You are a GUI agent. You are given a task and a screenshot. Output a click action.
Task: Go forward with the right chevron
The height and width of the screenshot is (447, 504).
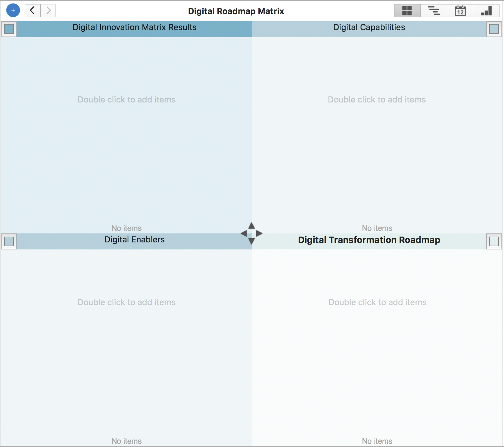[48, 11]
